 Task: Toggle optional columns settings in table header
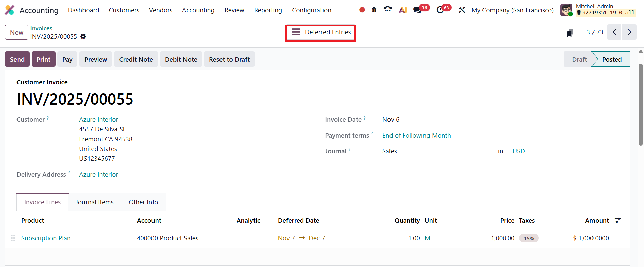618,220
